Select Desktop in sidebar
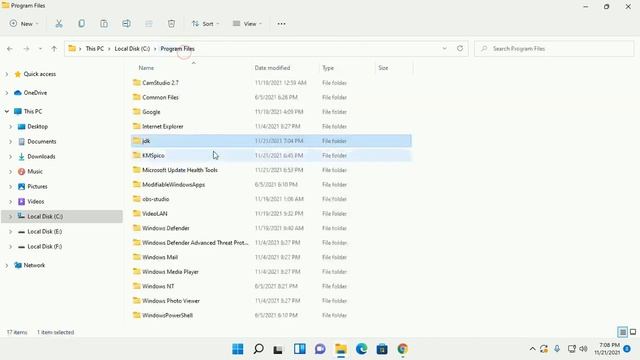The width and height of the screenshot is (640, 360). 38,127
